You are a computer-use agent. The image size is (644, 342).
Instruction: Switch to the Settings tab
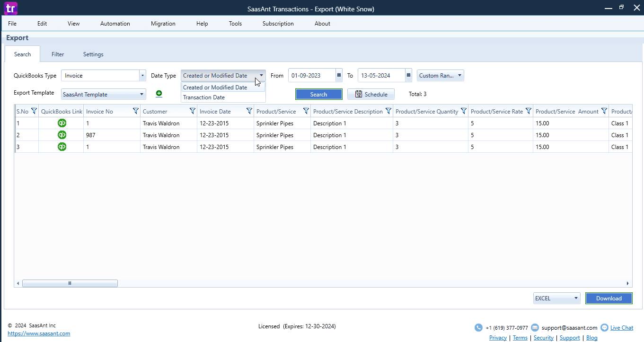point(93,54)
